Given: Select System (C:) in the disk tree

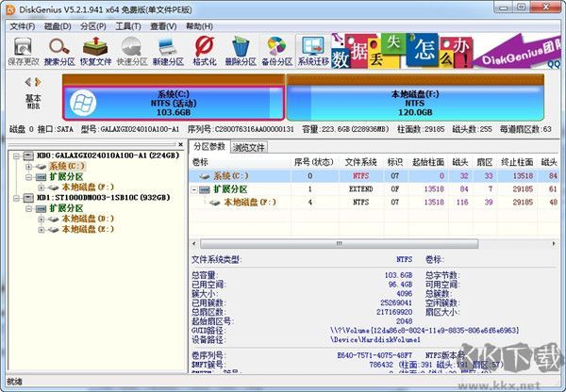Looking at the screenshot, I should coord(67,166).
